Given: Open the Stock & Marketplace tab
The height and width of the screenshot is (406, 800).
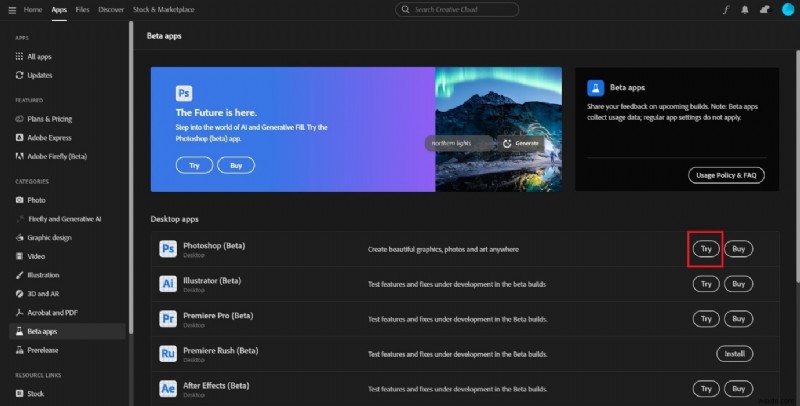Looking at the screenshot, I should [163, 10].
